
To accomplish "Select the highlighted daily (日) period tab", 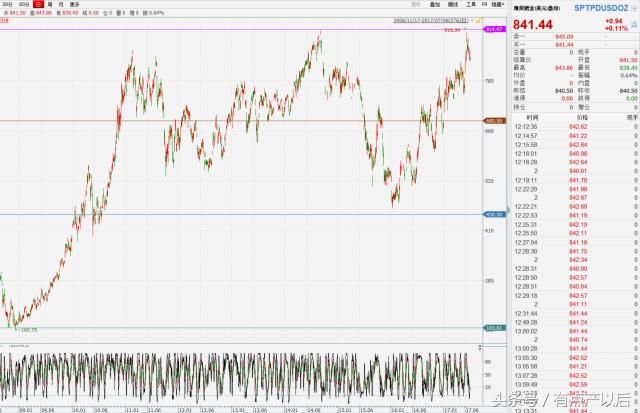I will [38, 4].
